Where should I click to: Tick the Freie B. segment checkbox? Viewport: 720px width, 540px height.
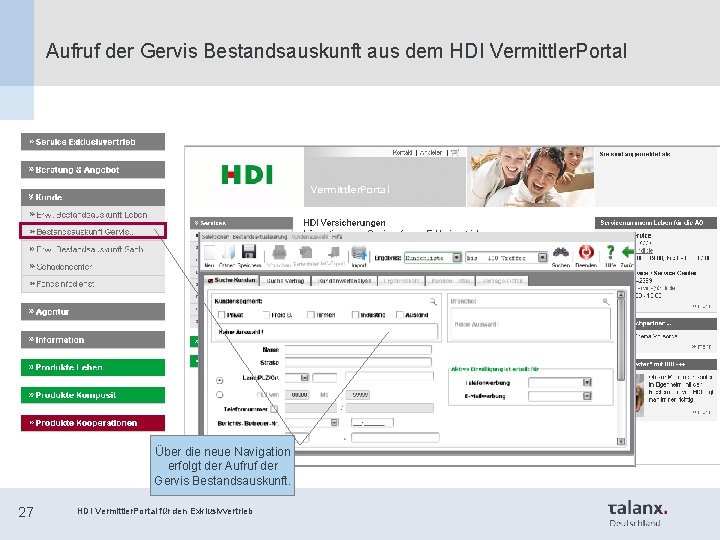point(266,315)
